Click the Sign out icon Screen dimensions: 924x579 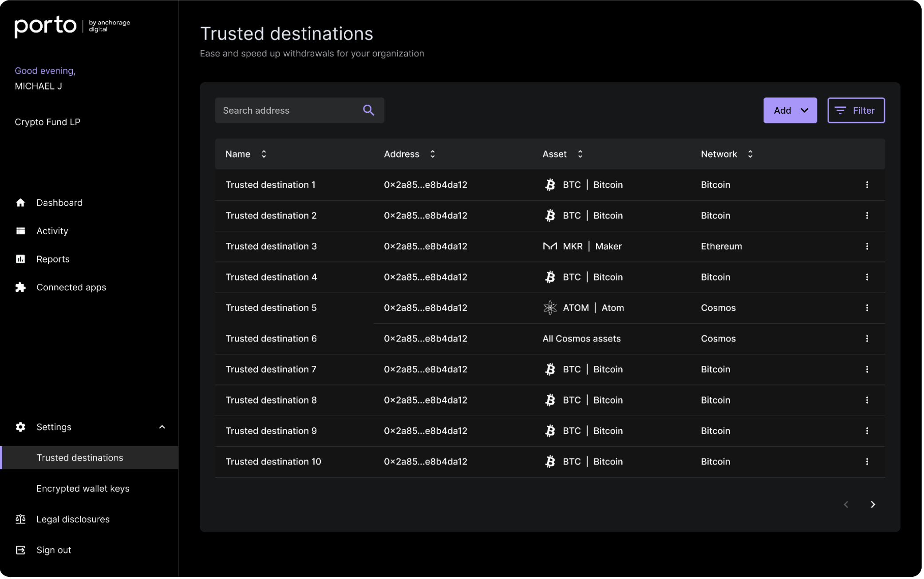20,551
